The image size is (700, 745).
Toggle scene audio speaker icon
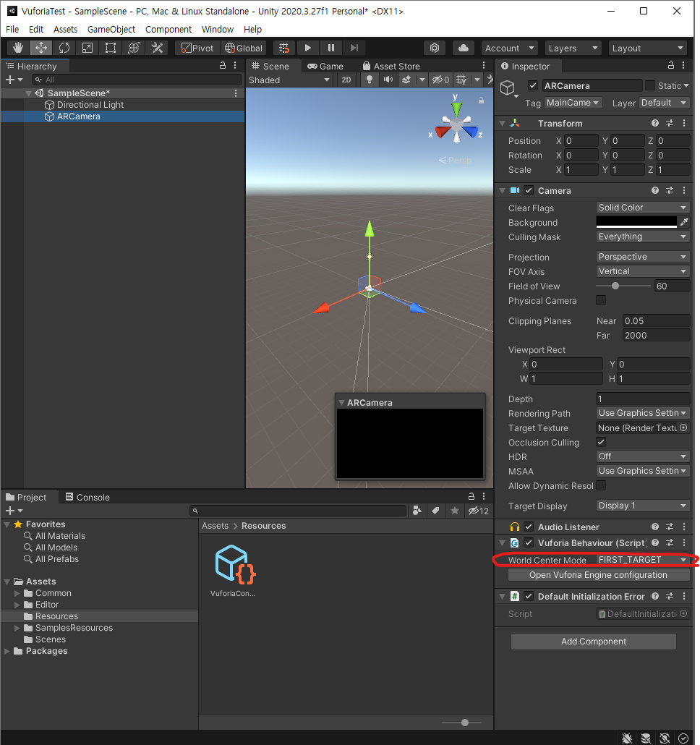coord(388,80)
